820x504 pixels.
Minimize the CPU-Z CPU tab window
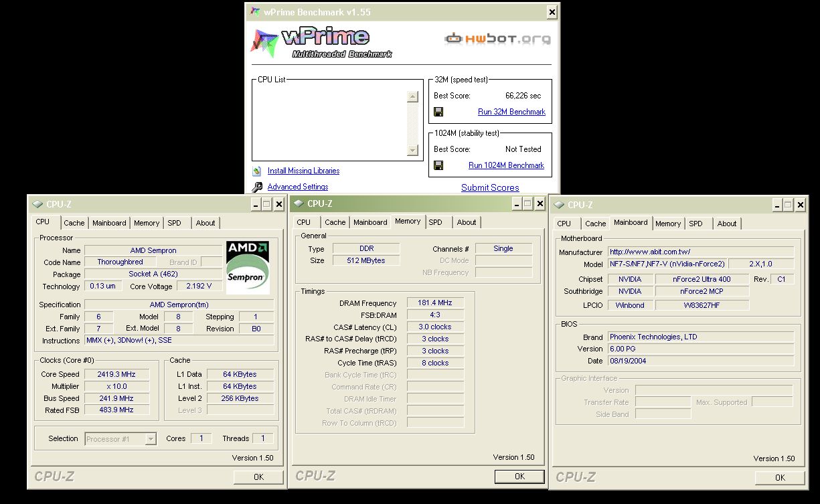256,205
